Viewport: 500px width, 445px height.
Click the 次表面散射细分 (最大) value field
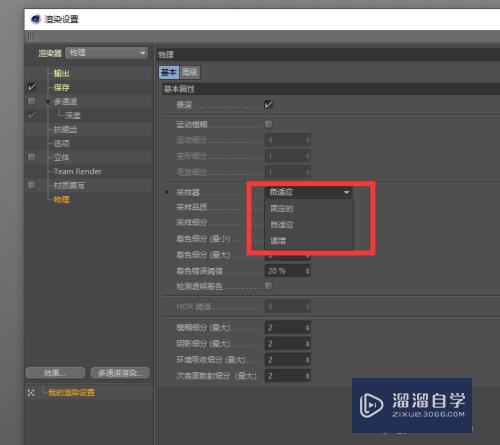point(285,376)
